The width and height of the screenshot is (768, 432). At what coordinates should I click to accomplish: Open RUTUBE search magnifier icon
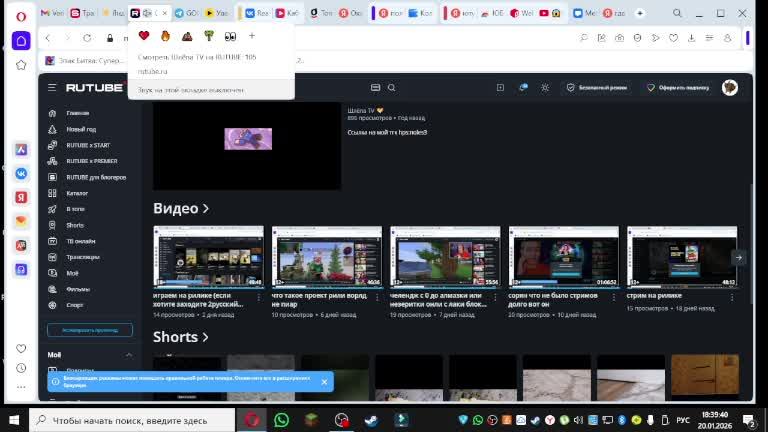pyautogui.click(x=392, y=88)
